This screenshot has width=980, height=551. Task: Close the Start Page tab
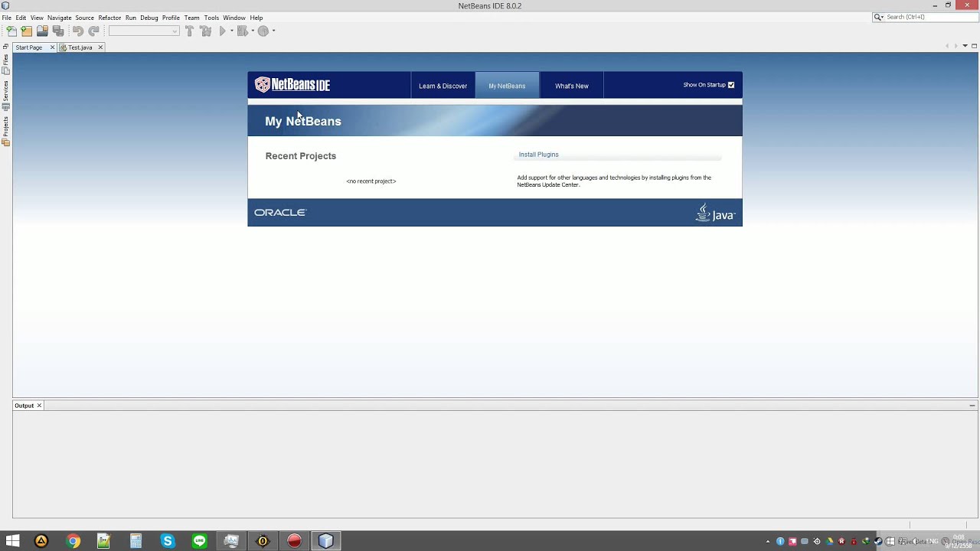click(52, 47)
